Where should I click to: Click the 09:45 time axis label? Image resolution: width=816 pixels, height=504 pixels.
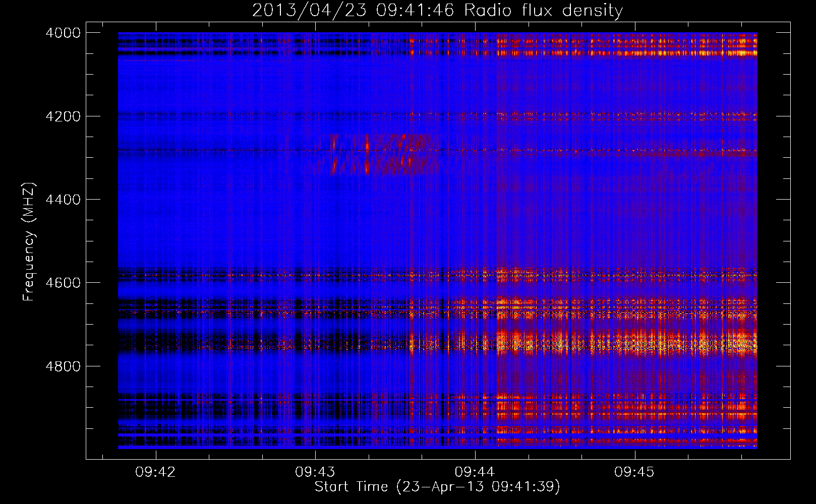(x=634, y=472)
